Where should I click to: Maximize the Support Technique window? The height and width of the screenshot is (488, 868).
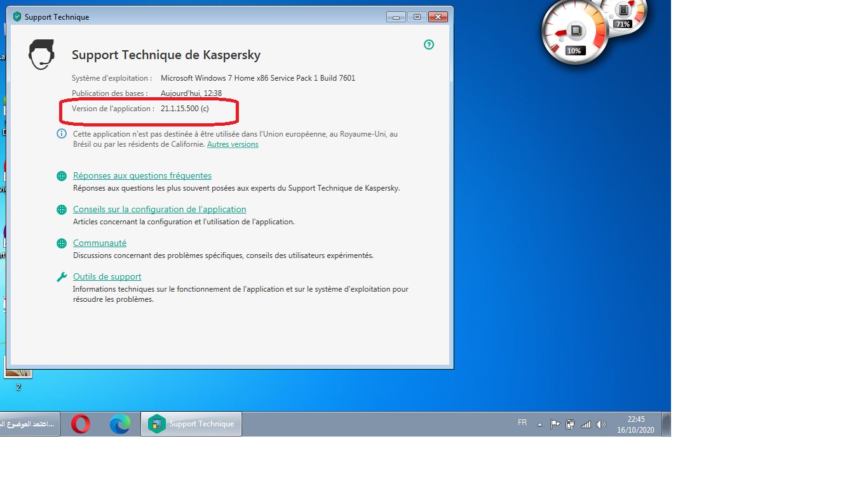pyautogui.click(x=417, y=17)
